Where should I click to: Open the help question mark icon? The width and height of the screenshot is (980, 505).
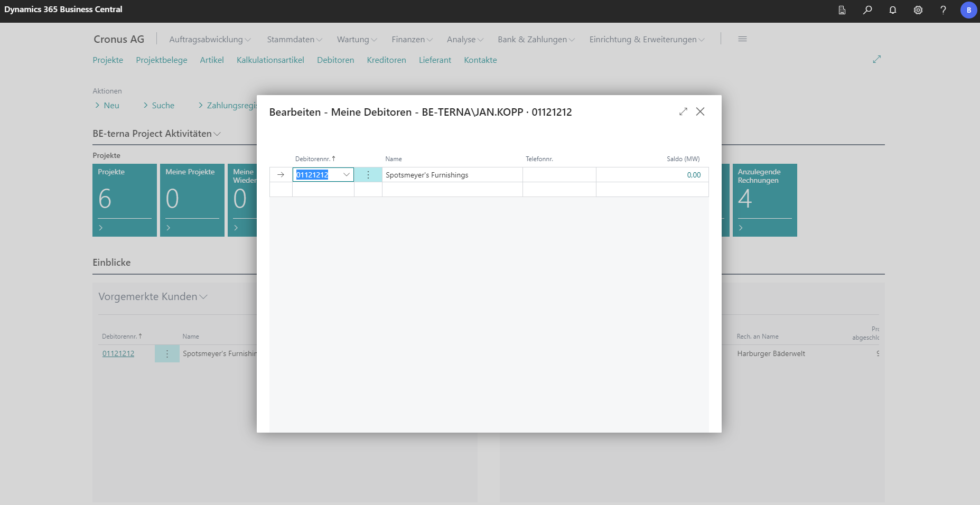click(x=943, y=10)
